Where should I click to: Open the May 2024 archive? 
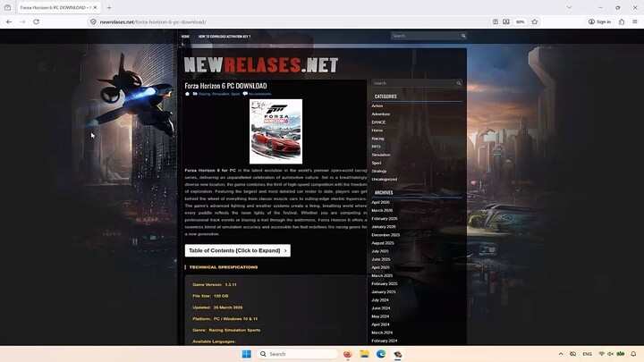[x=380, y=316]
